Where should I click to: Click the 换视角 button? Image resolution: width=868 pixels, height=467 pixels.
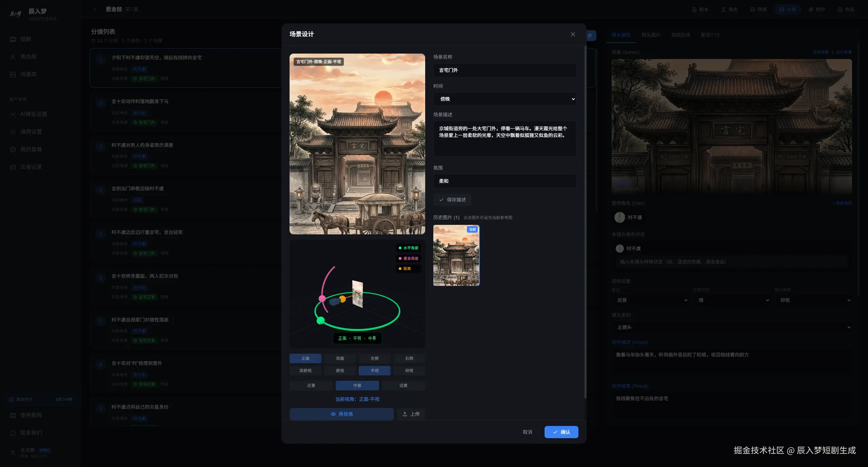(342, 414)
